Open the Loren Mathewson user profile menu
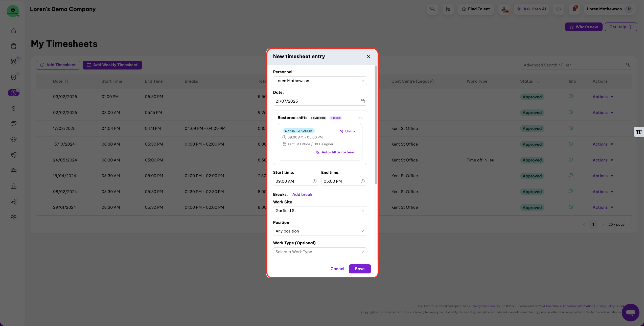The image size is (644, 326). [x=610, y=9]
